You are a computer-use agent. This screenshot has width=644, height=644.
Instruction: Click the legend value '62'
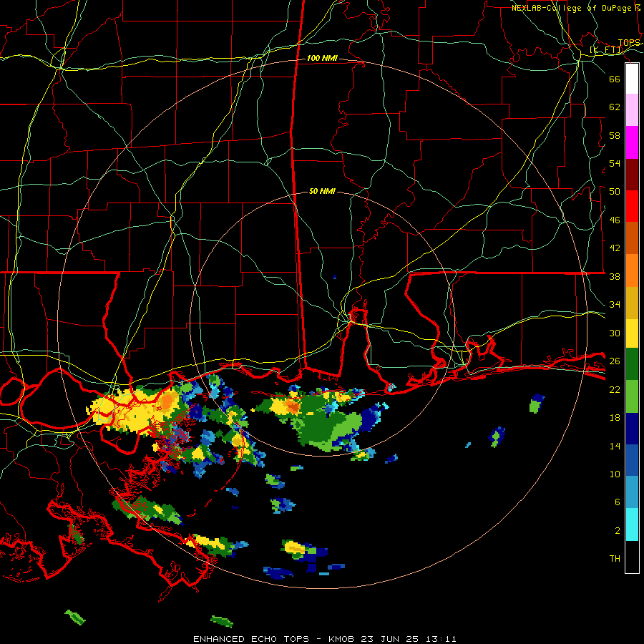coord(615,107)
